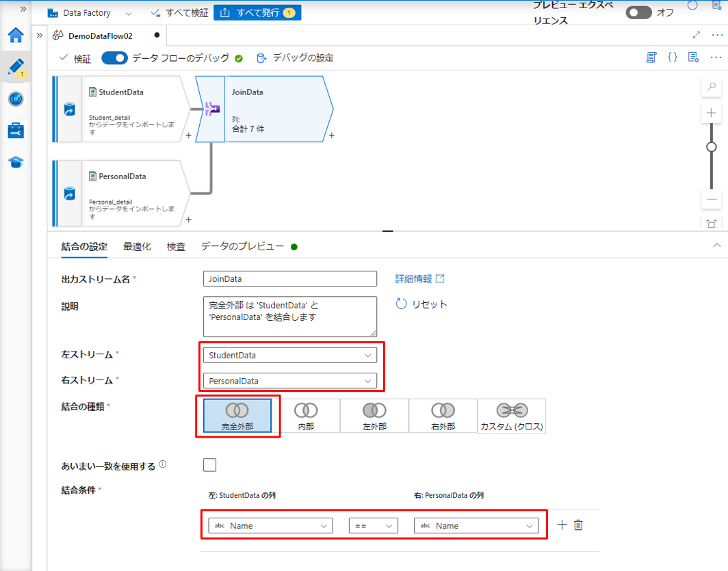Viewport: 728px width, 571px height.
Task: Open the left StudentData Name column dropdown
Action: pyautogui.click(x=271, y=526)
